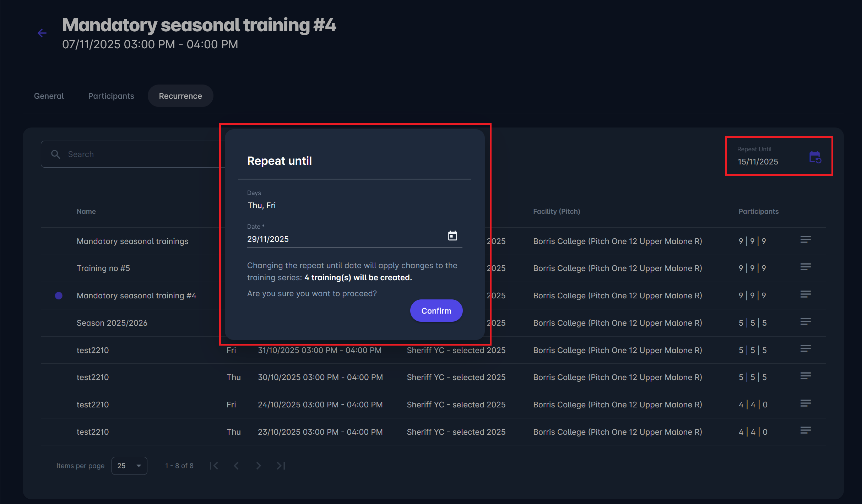Open date picker calendar icon in dialog
Image resolution: width=862 pixels, height=504 pixels.
tap(452, 236)
